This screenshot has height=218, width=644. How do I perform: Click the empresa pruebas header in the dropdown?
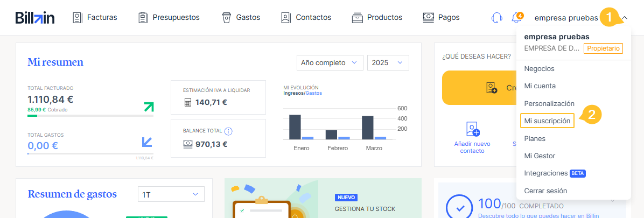557,37
